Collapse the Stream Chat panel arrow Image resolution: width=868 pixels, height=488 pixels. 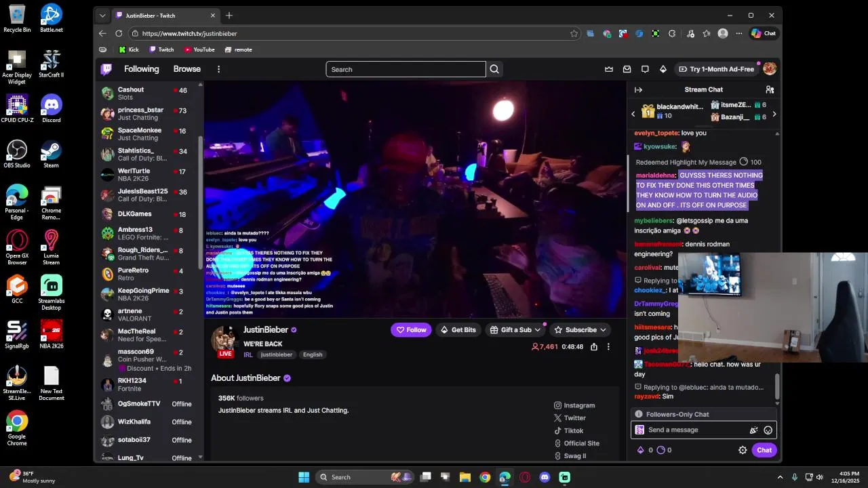pyautogui.click(x=638, y=89)
